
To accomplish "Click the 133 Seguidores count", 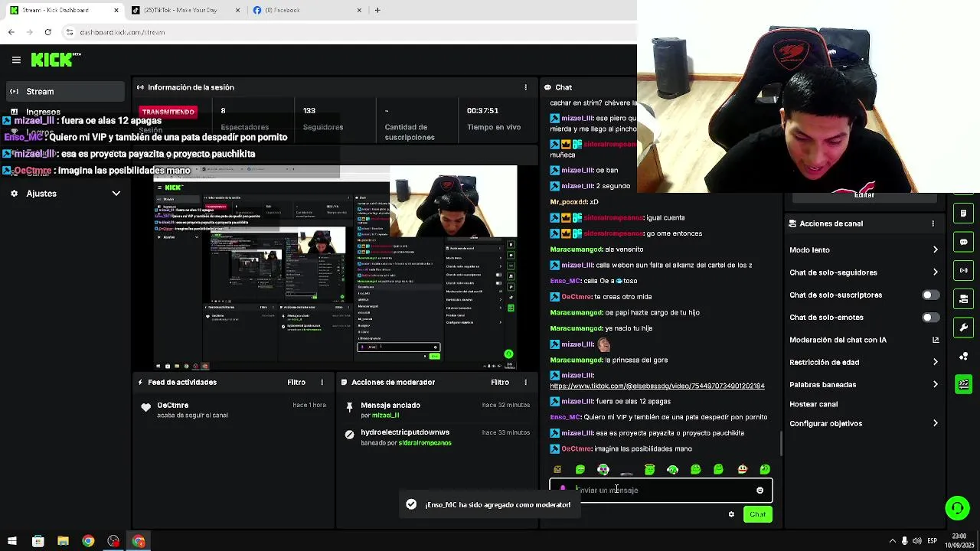I will coord(309,111).
